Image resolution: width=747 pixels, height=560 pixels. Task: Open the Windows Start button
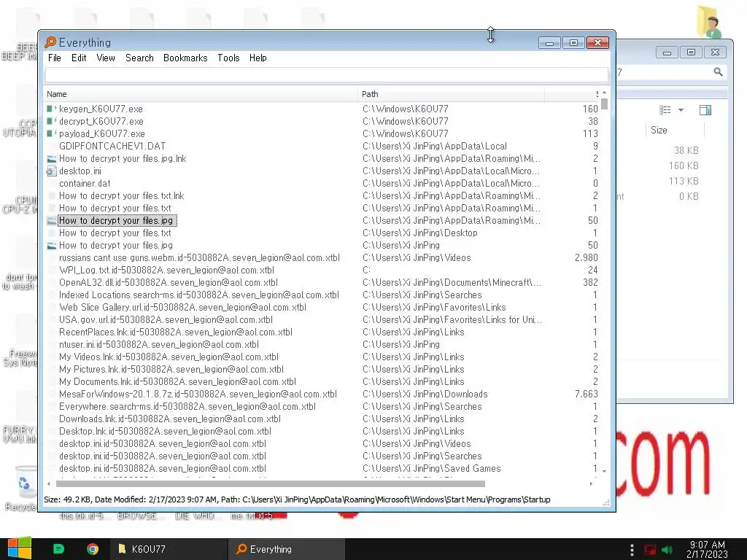[20, 549]
